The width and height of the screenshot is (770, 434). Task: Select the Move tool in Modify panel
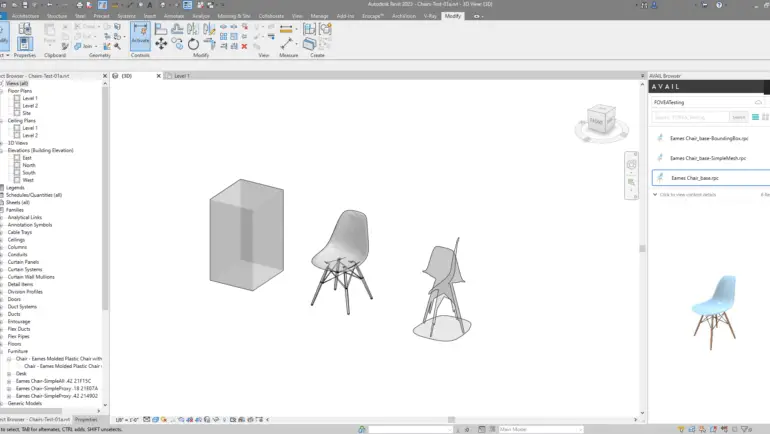(x=163, y=45)
